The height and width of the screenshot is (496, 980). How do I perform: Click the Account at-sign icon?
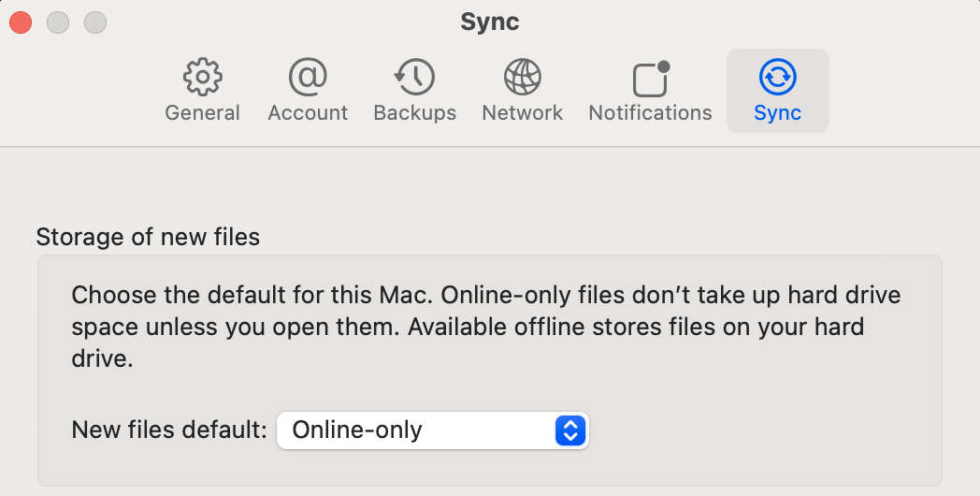(308, 78)
